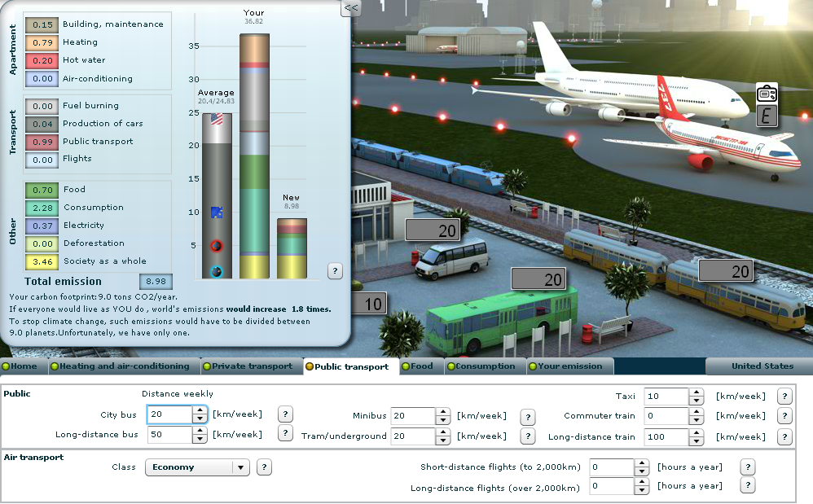This screenshot has width=813, height=504.
Task: Open help for flight Class selection
Action: pyautogui.click(x=264, y=467)
